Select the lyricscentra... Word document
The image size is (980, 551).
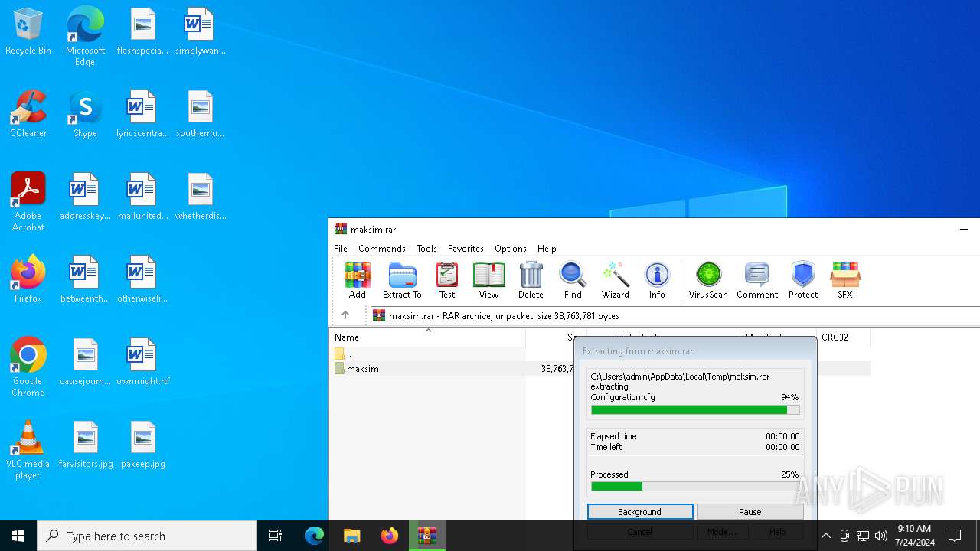point(142,114)
